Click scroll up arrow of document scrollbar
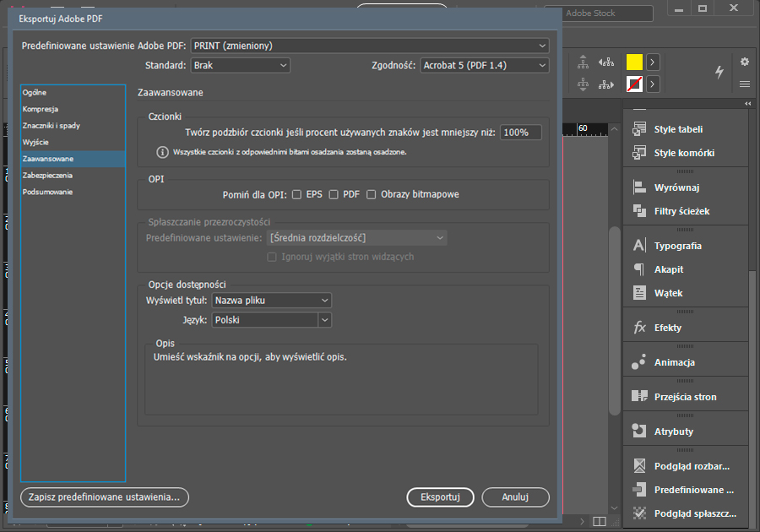 [615, 129]
